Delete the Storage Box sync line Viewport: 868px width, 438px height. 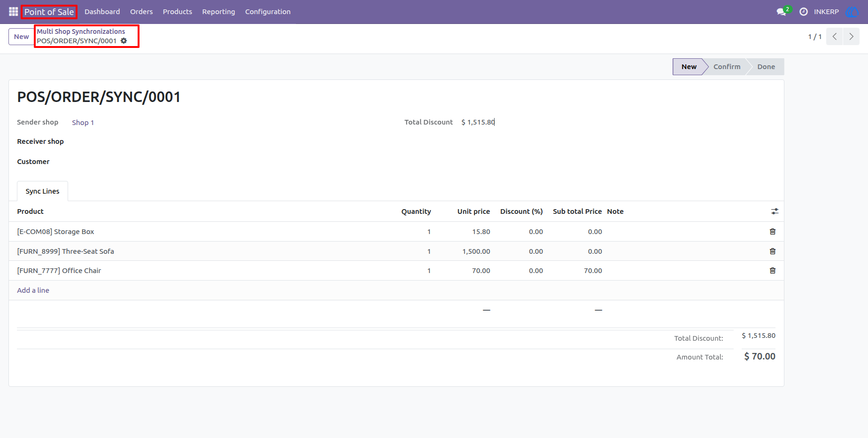[773, 231]
